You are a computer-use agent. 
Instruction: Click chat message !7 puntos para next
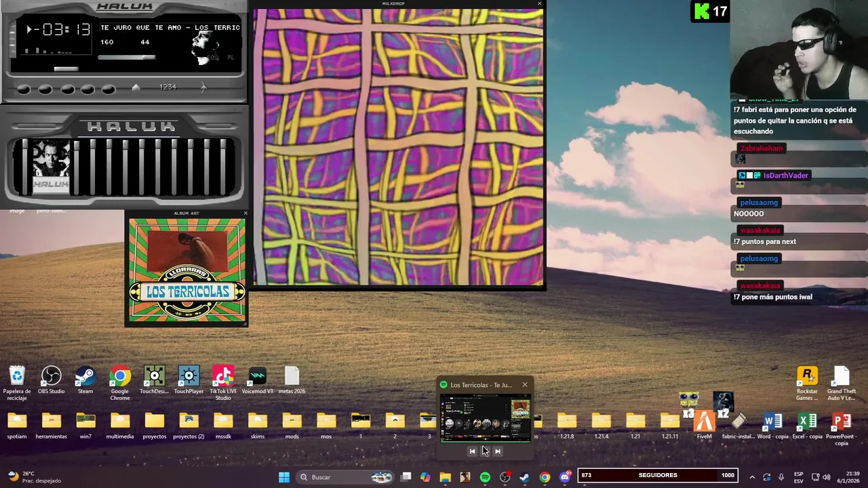tap(764, 241)
